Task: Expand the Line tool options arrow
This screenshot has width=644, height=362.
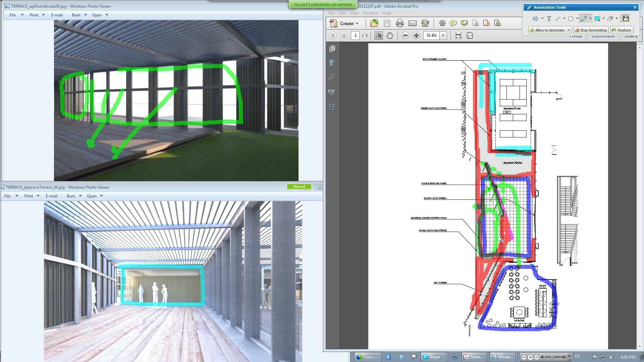Action: click(x=564, y=19)
